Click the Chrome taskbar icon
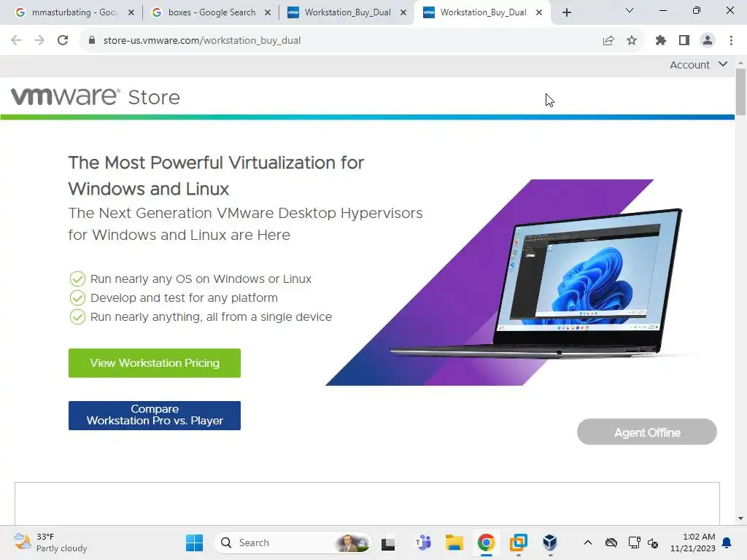Screen dimensions: 747x560 tap(486, 542)
